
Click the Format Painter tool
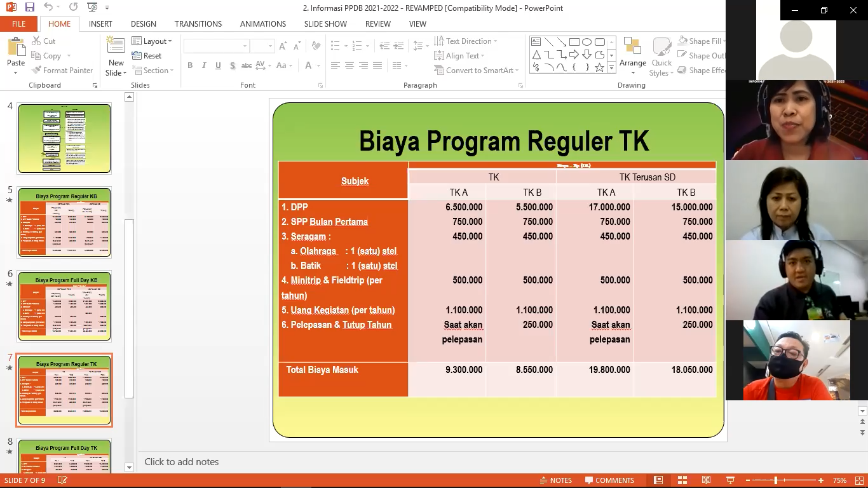click(62, 71)
